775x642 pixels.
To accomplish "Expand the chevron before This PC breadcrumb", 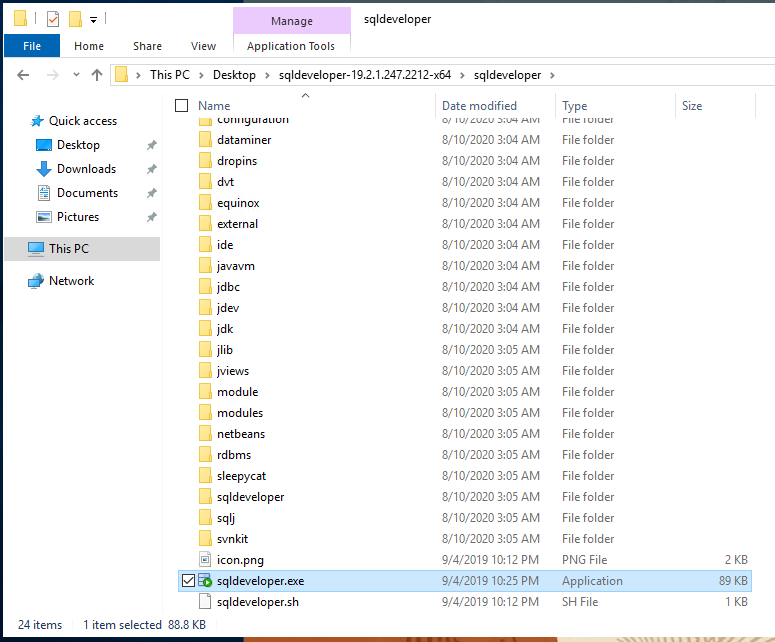I will coord(138,75).
